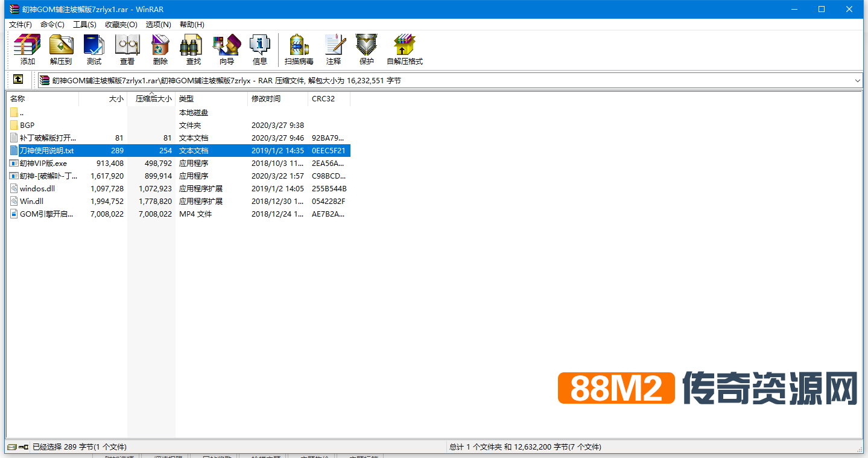Select the 刃神-[破解卜-丁 application file name

pos(49,176)
